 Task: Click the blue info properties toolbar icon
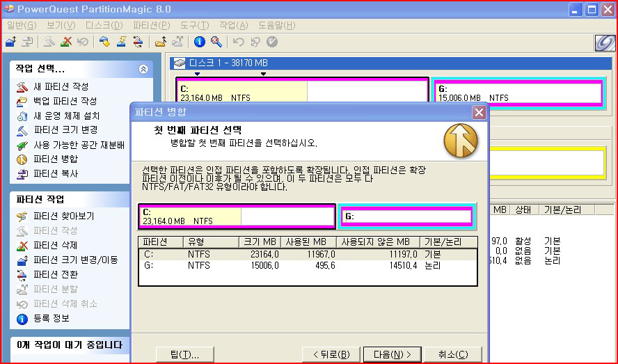(x=200, y=41)
